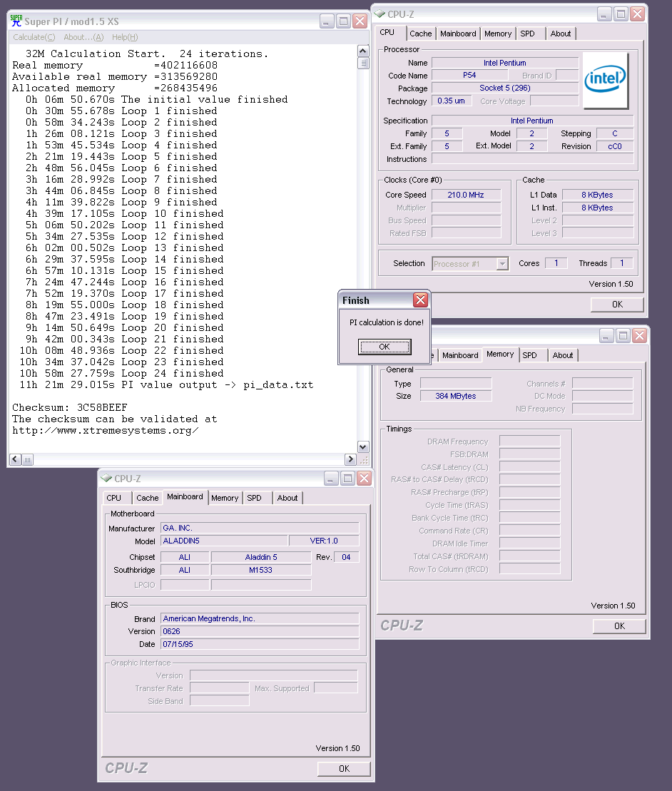
Task: Open About tab in the Mainboard CPU-Z window
Action: point(287,498)
